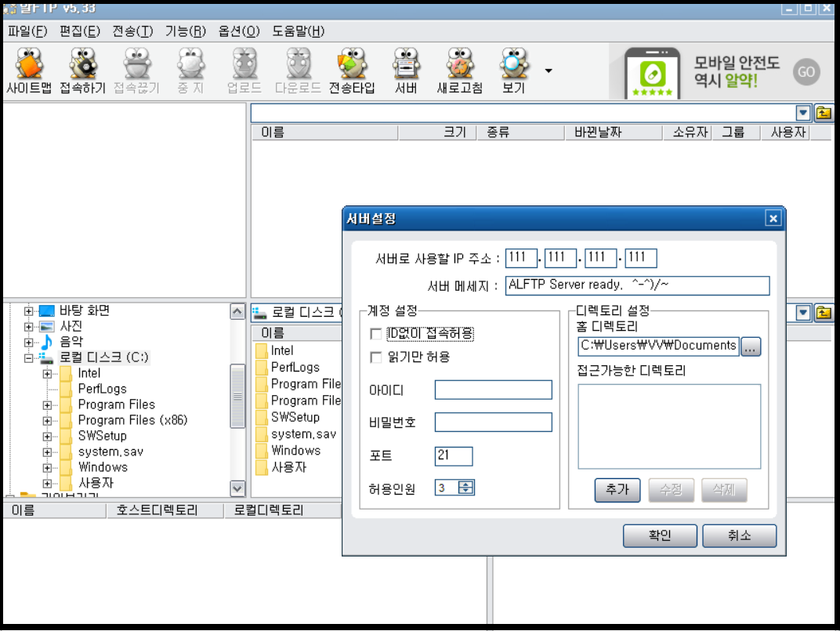Expand the 사진 tree node
Viewport: 840px width, 631px height.
tap(28, 327)
